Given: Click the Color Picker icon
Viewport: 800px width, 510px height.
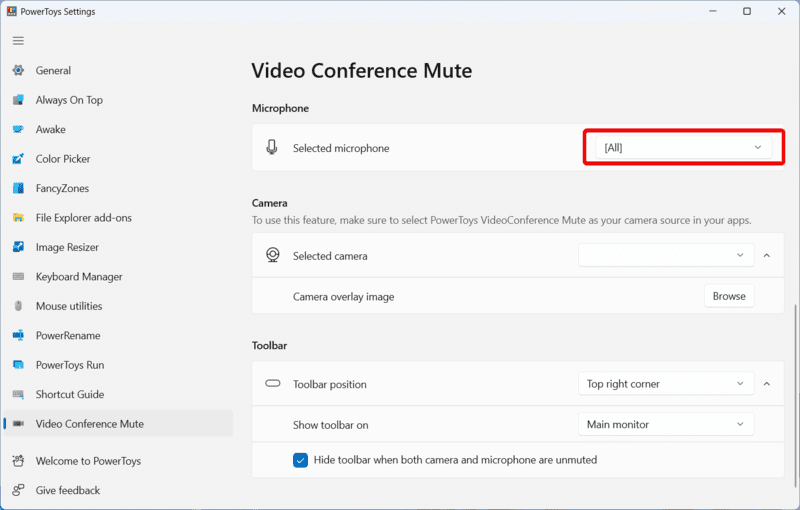Looking at the screenshot, I should click(x=18, y=159).
